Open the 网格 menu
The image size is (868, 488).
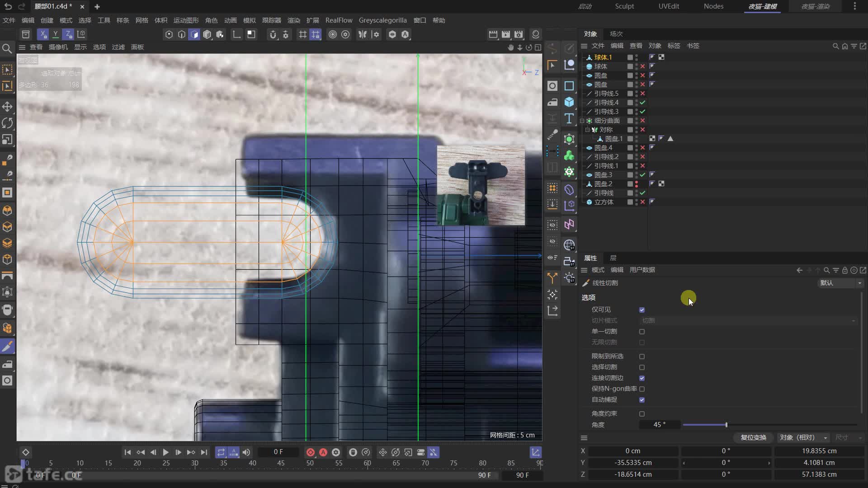[142, 20]
